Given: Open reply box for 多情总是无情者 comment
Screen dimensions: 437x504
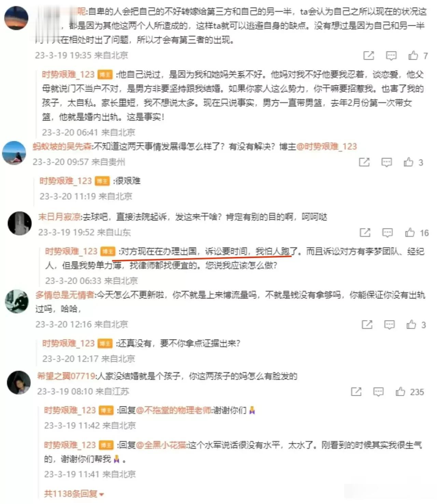Looking at the screenshot, I should coord(389,325).
